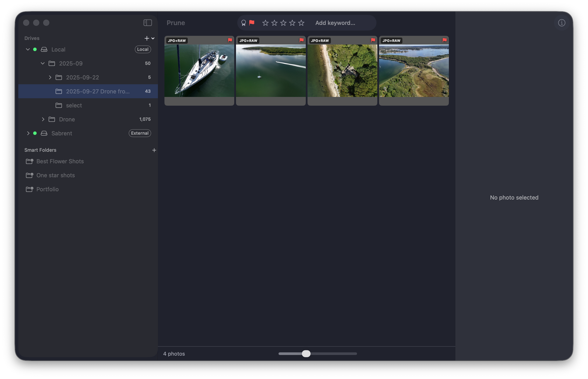Viewport: 588px width, 379px height.
Task: Click the Smart Folders section header
Action: [x=40, y=150]
